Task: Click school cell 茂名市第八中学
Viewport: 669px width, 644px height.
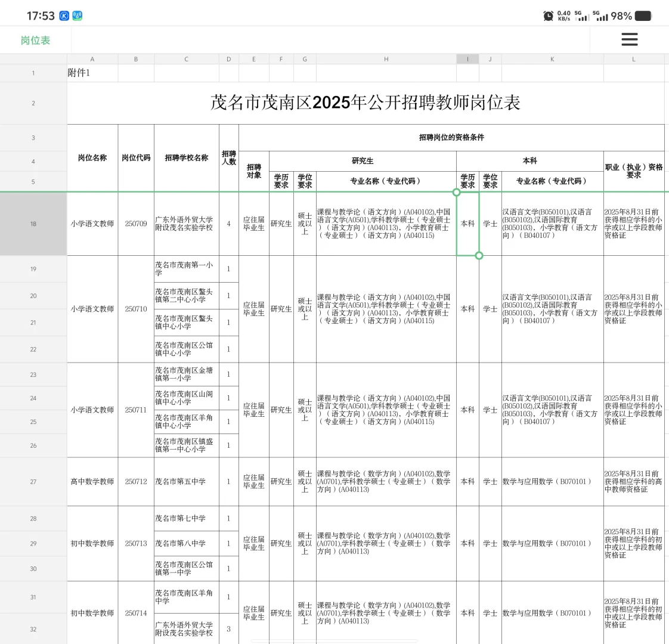Action: [x=187, y=544]
